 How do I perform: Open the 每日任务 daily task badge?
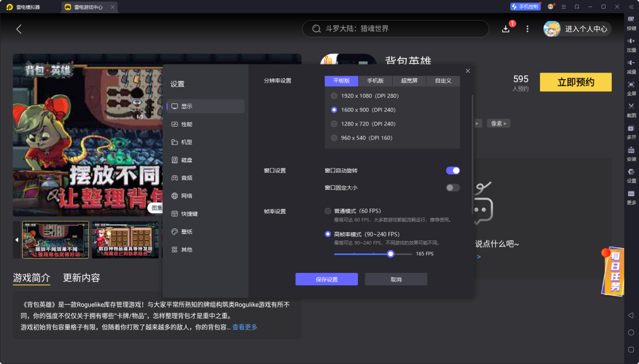(612, 271)
